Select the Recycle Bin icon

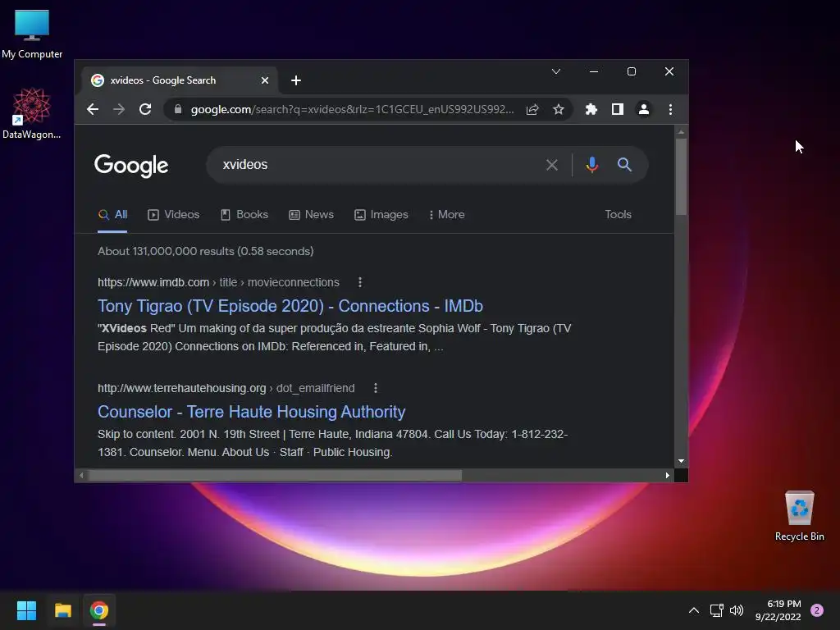pos(799,516)
